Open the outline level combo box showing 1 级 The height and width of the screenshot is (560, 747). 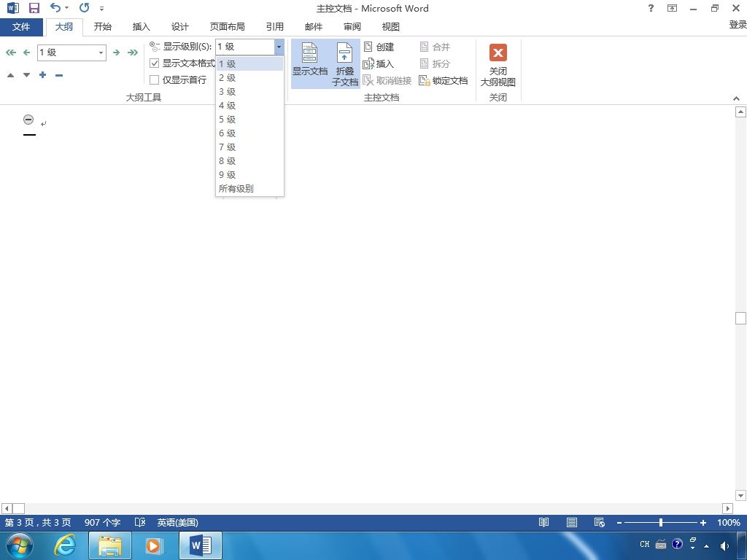(x=71, y=52)
